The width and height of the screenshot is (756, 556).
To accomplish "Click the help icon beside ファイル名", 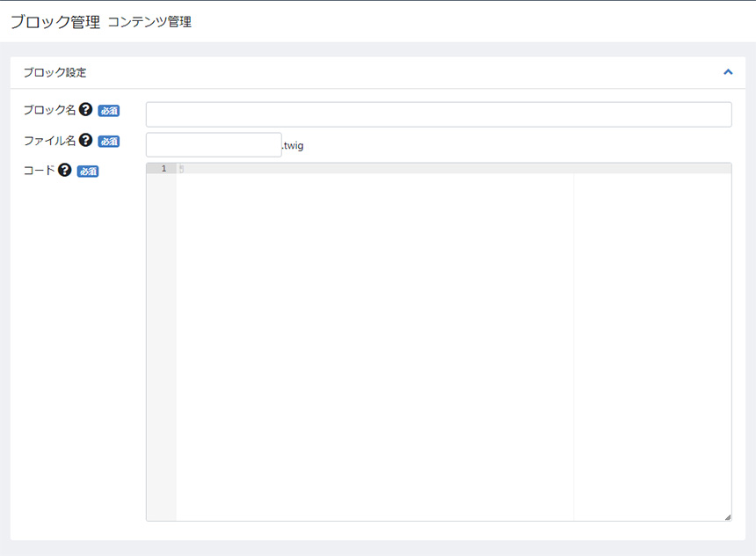I will 85,140.
